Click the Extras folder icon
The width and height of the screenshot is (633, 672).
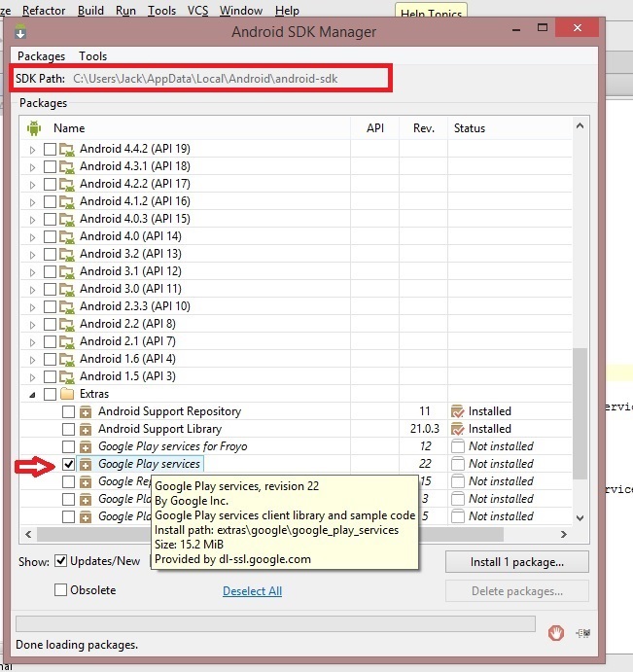tap(67, 394)
